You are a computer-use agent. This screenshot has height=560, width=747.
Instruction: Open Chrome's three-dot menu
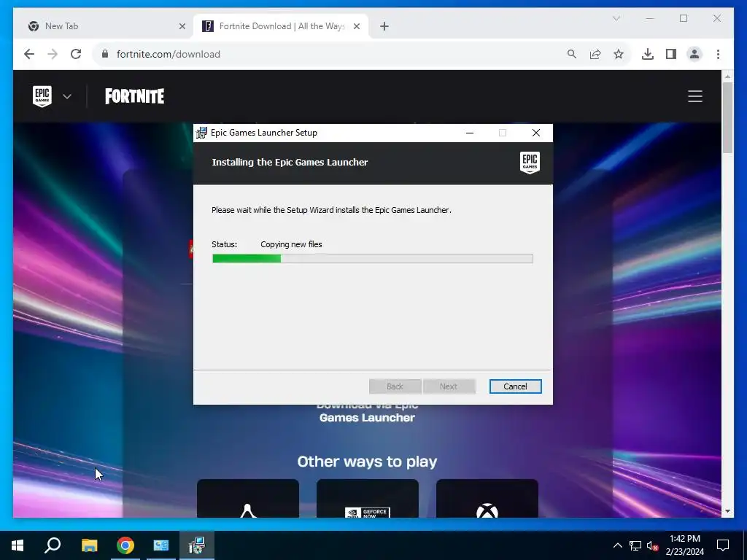(718, 54)
